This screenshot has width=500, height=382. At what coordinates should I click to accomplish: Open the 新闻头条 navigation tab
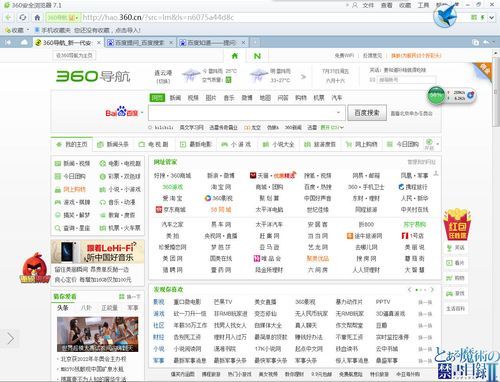tap(113, 144)
